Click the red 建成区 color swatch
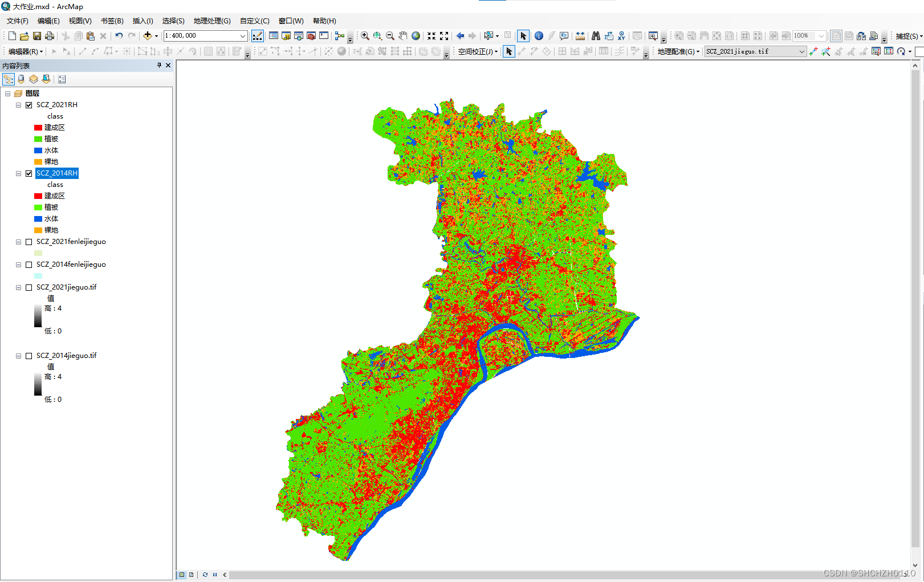Image resolution: width=924 pixels, height=582 pixels. point(38,127)
